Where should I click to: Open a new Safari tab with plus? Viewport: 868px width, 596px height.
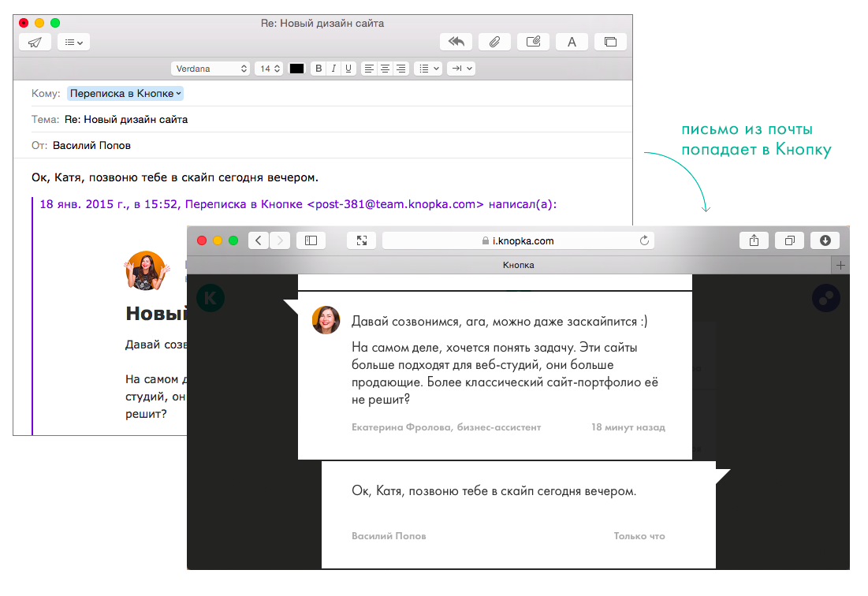(840, 265)
